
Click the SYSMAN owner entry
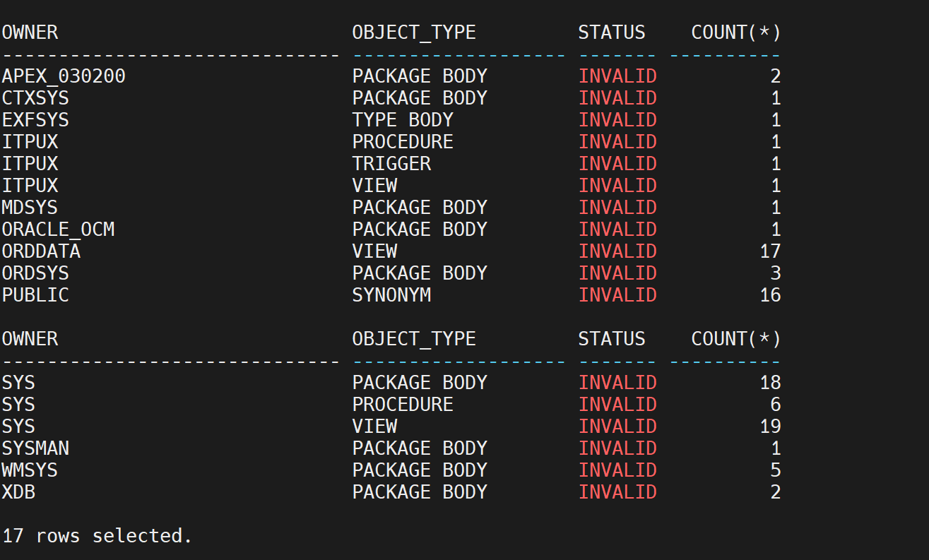point(35,448)
